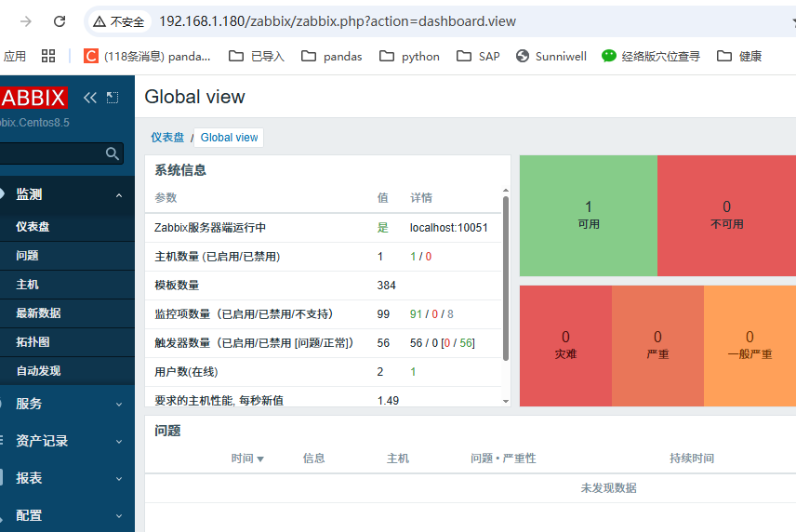Click the browser forward arrow

[x=26, y=21]
